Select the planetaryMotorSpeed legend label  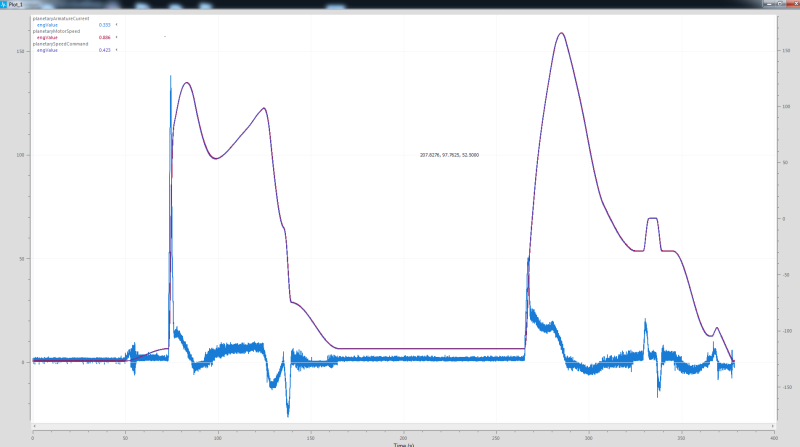coord(56,31)
